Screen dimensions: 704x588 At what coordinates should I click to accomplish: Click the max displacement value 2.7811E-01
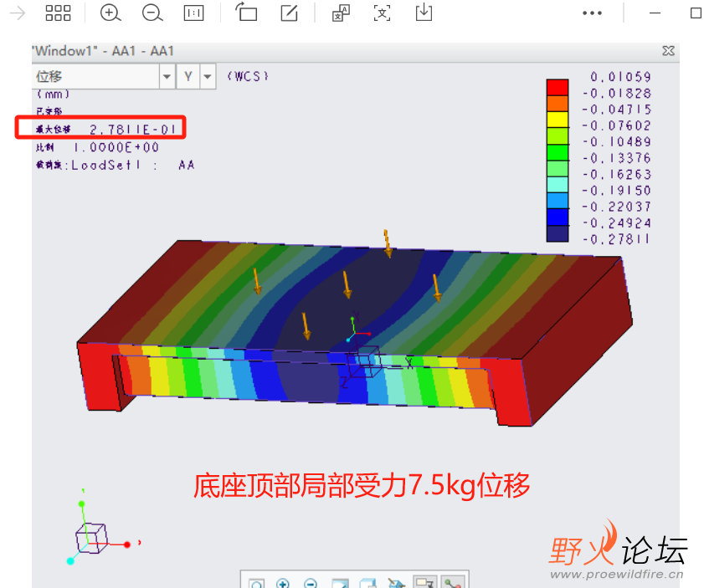point(133,130)
